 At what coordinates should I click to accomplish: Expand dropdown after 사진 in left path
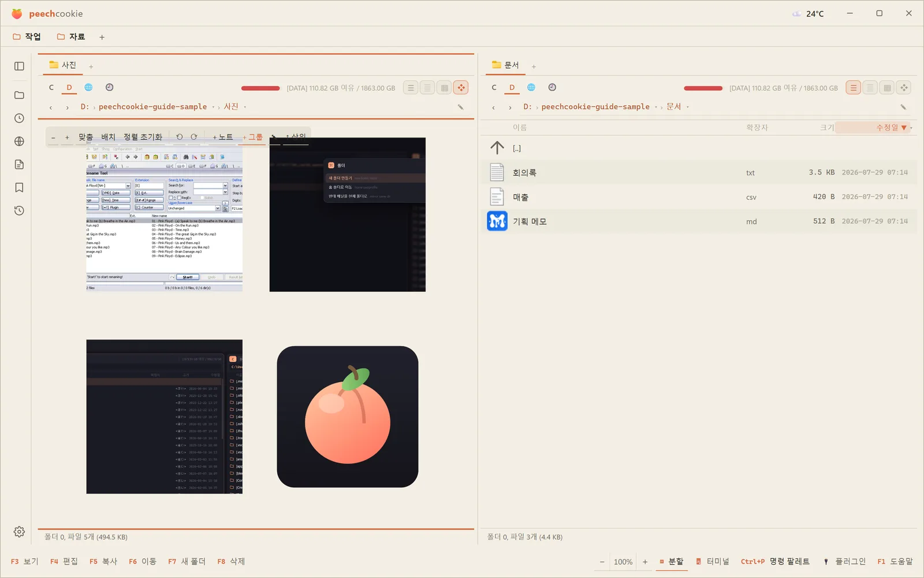click(245, 107)
